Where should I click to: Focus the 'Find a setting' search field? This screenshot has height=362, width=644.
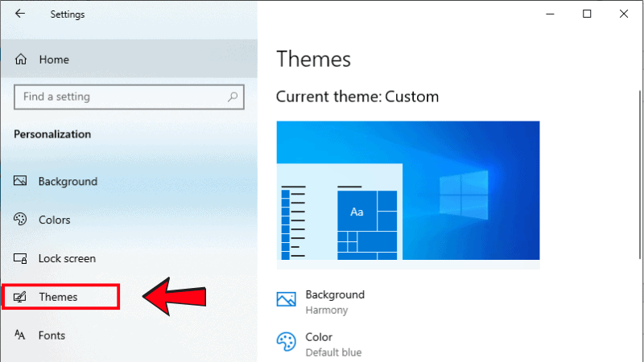(121, 97)
